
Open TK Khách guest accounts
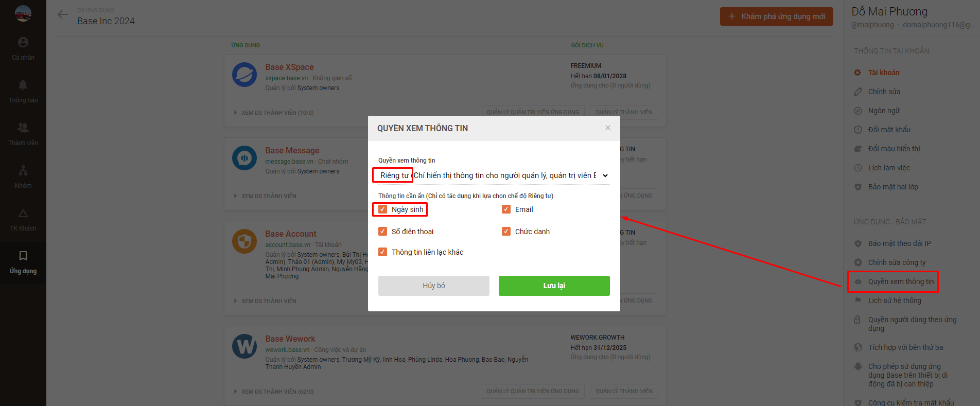coord(23,220)
